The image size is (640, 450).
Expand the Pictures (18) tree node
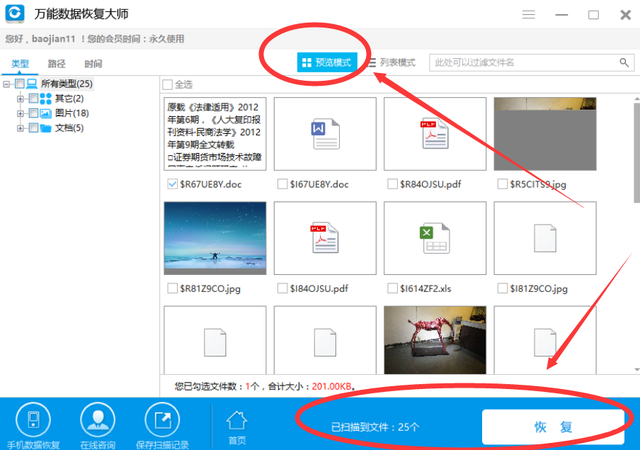coord(20,113)
